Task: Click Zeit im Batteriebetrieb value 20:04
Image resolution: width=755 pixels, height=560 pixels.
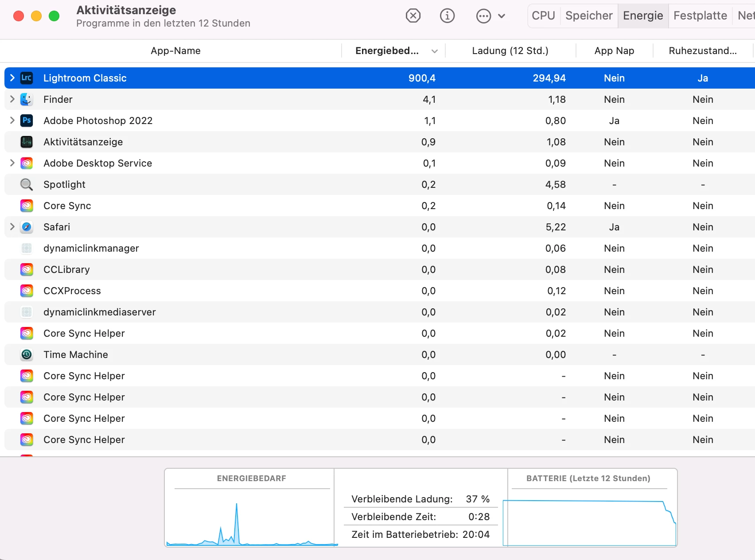Action: click(476, 535)
